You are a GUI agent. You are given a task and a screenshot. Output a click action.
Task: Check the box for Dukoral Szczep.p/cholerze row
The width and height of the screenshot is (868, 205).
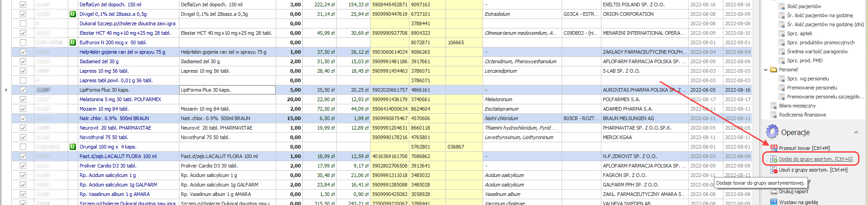(23, 23)
